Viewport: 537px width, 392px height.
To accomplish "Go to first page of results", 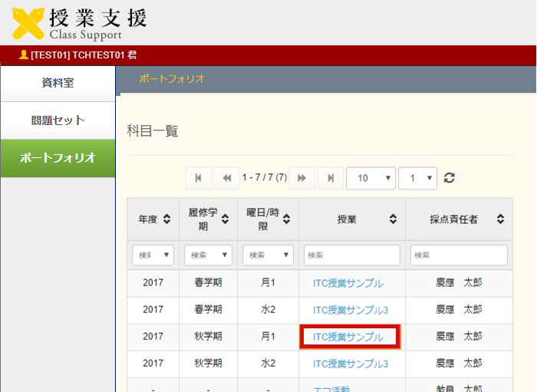I will coord(198,178).
